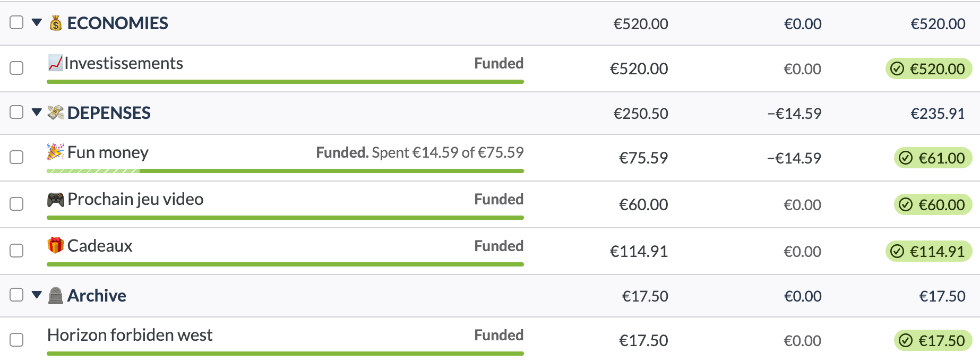Click the chart icon next to Investissements
The width and height of the screenshot is (980, 361).
[x=55, y=63]
